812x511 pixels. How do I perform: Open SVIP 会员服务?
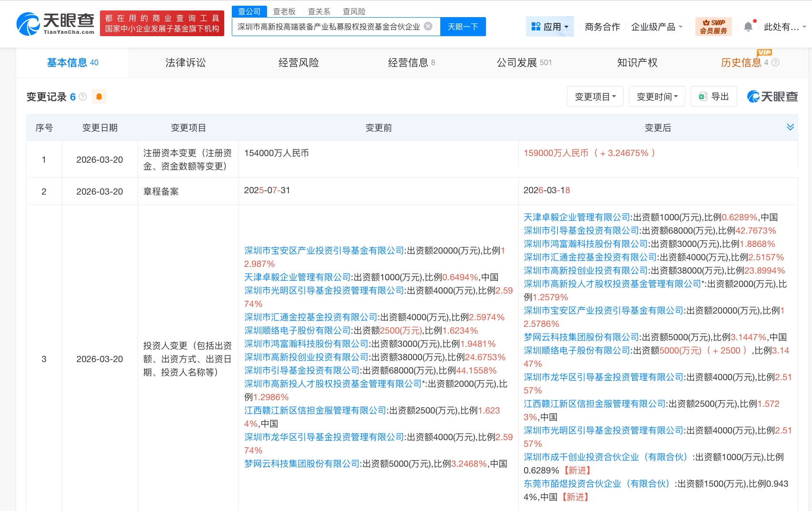pos(713,26)
